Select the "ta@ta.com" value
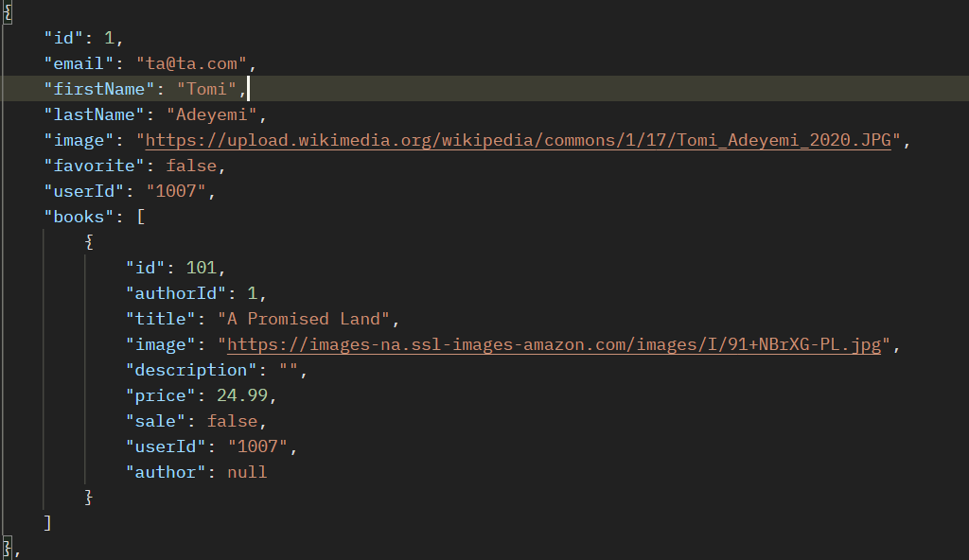The width and height of the screenshot is (969, 560). coord(191,63)
